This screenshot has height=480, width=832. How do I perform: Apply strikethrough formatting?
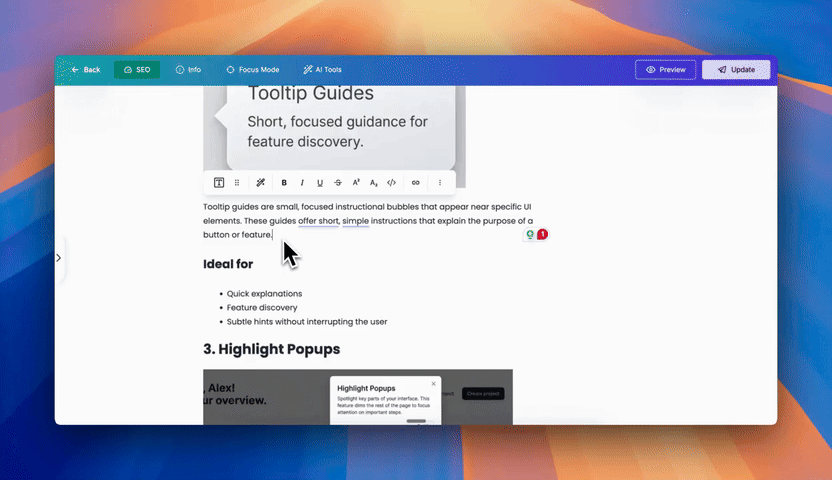(338, 182)
